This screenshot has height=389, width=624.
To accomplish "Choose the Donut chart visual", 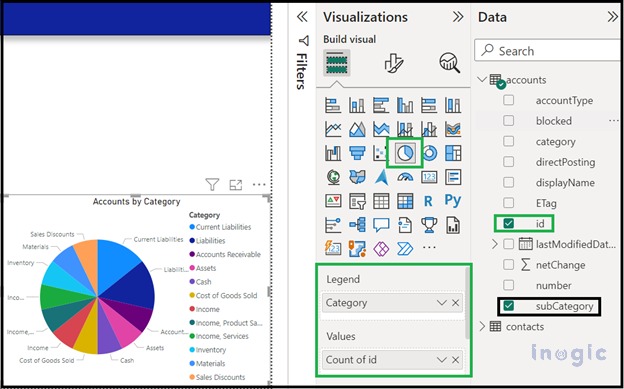I will point(429,153).
